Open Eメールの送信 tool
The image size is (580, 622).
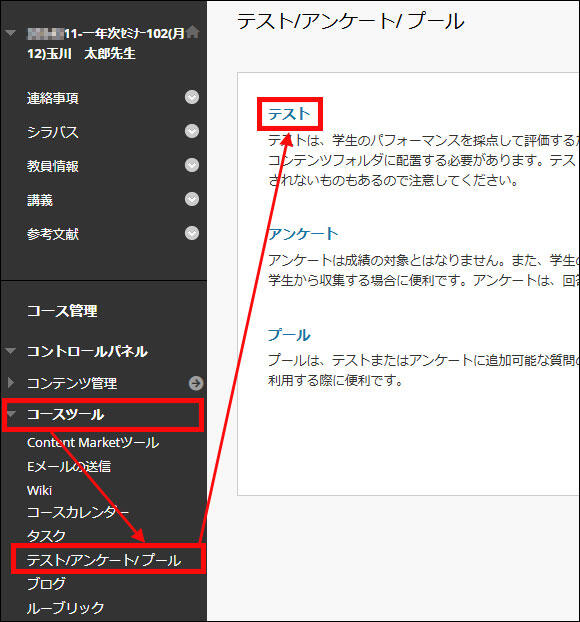(x=69, y=466)
